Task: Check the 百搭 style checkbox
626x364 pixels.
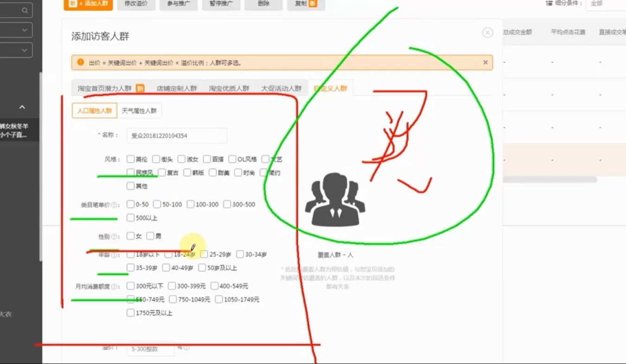Action: coord(207,159)
